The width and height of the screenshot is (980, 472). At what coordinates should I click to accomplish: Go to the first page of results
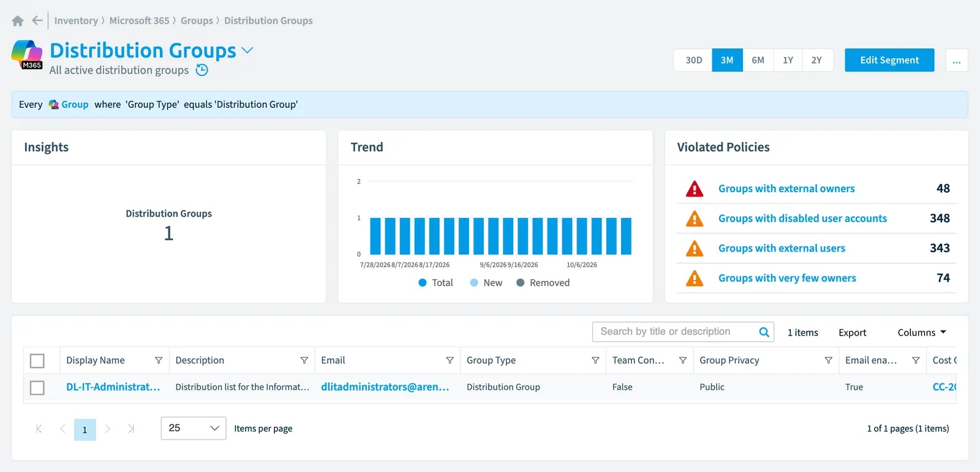39,429
